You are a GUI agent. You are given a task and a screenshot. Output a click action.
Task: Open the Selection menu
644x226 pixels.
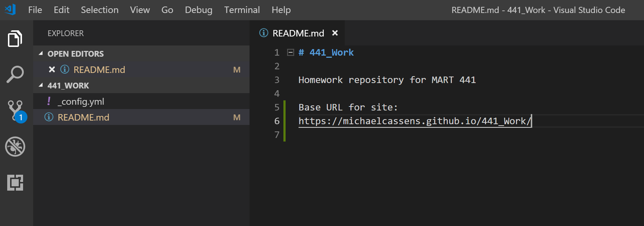(100, 10)
